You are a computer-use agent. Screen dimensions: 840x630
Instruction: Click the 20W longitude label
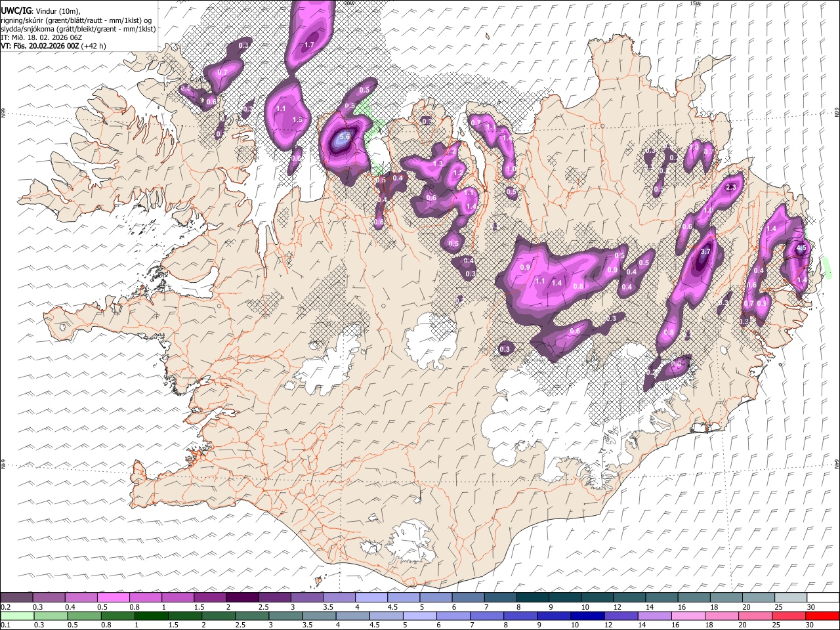point(348,3)
